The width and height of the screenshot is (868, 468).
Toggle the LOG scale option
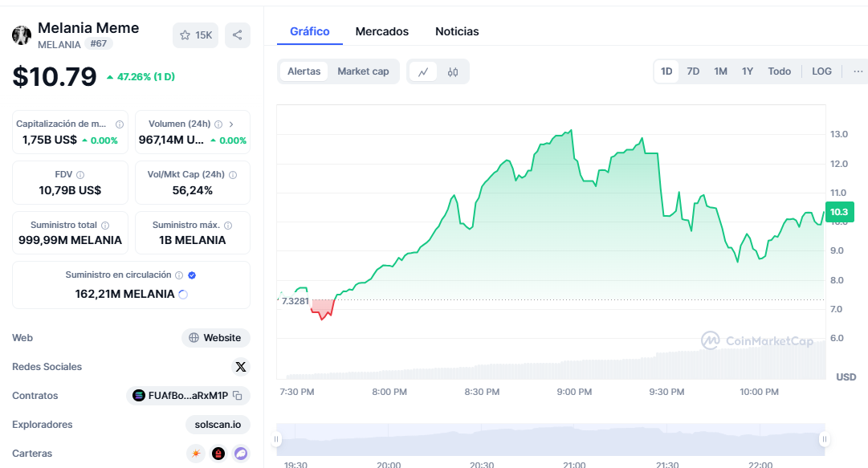coord(821,71)
